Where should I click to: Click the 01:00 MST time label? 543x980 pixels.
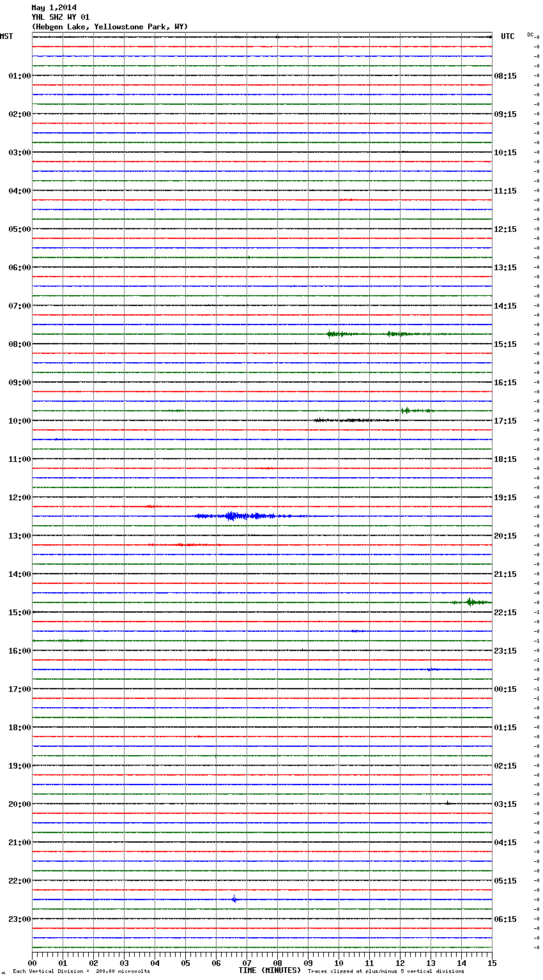click(x=20, y=76)
